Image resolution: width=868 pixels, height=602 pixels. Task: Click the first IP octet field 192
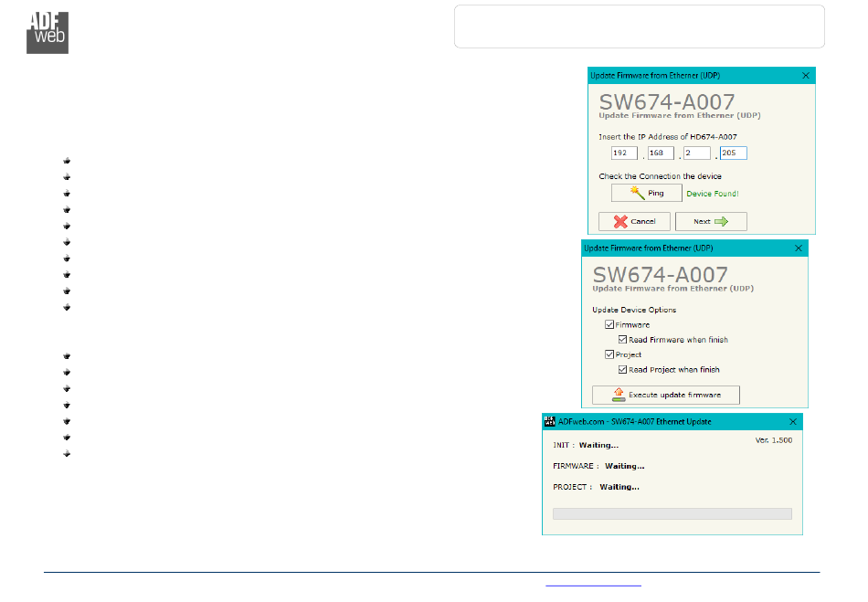coord(625,153)
